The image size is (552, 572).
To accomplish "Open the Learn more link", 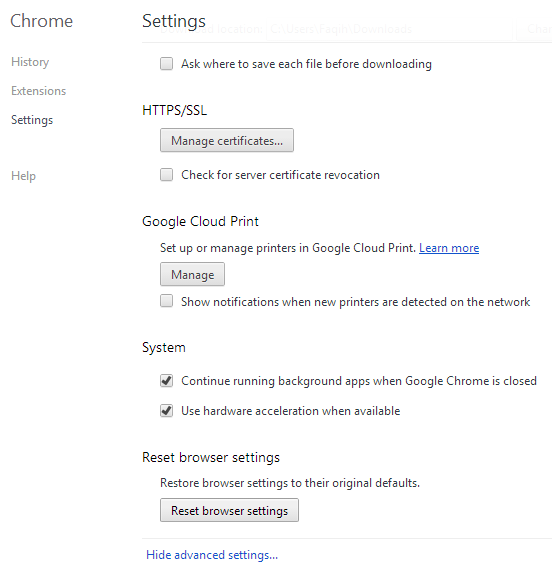I will click(x=449, y=248).
